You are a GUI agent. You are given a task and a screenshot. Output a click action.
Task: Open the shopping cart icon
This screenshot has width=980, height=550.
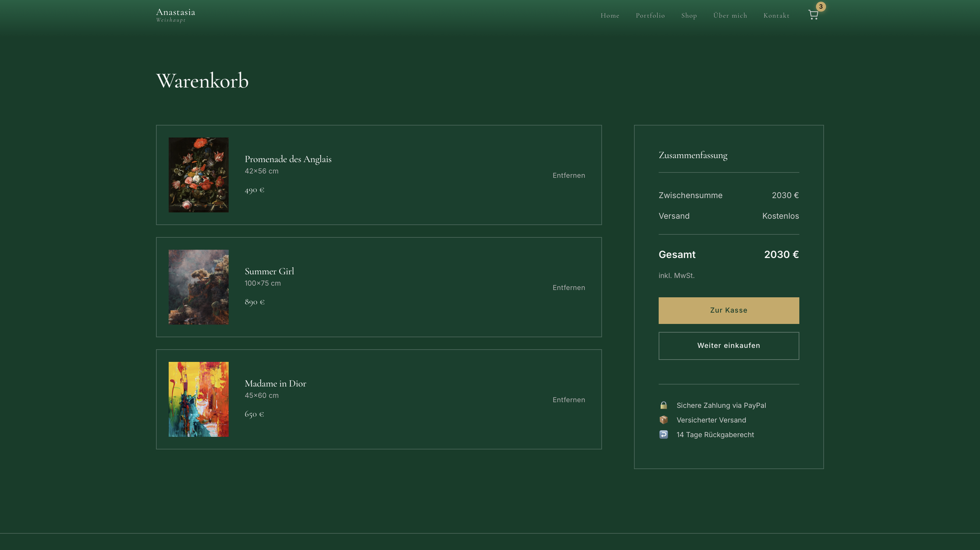pos(813,15)
